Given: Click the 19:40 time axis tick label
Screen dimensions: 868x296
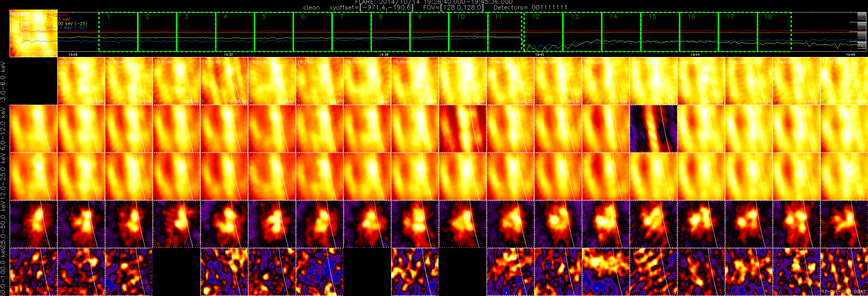Looking at the screenshot, I should click(x=540, y=55).
